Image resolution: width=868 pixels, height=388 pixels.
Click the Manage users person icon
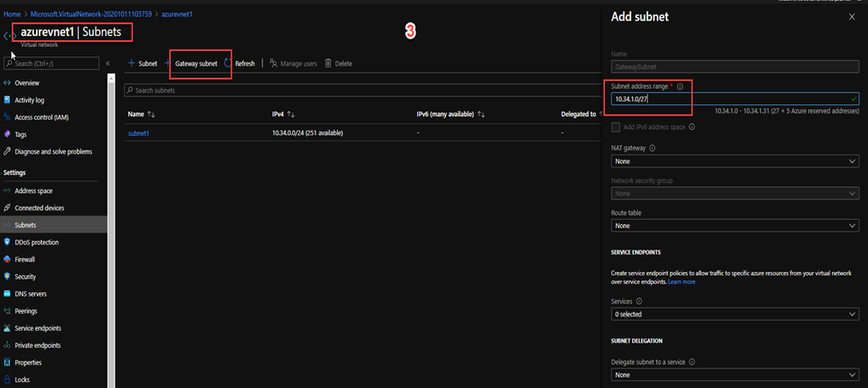tap(274, 63)
